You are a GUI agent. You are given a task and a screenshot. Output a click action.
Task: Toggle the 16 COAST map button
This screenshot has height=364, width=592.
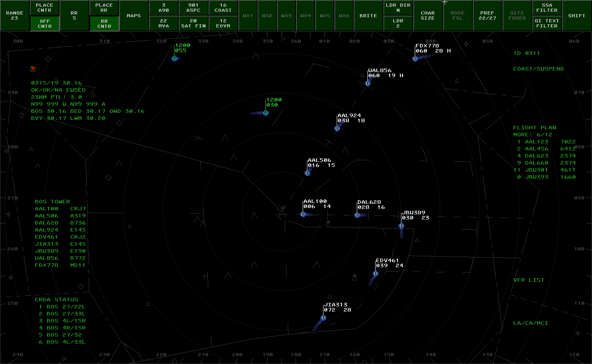pyautogui.click(x=223, y=8)
